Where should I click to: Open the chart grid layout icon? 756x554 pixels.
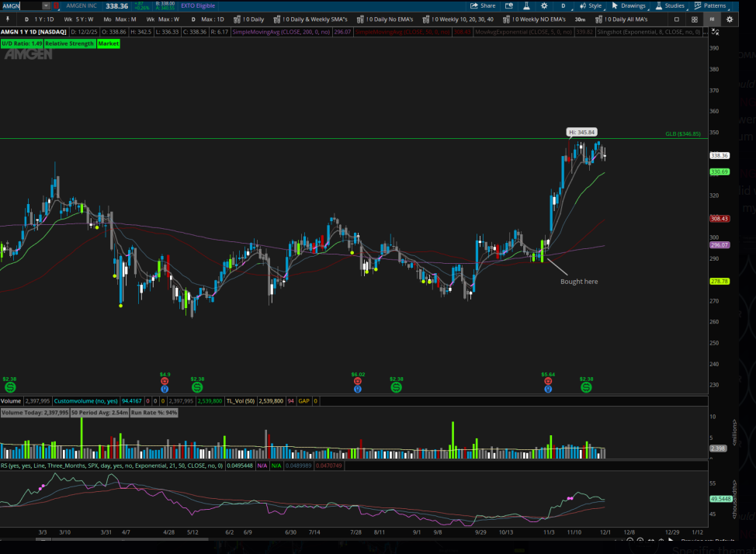(x=694, y=19)
